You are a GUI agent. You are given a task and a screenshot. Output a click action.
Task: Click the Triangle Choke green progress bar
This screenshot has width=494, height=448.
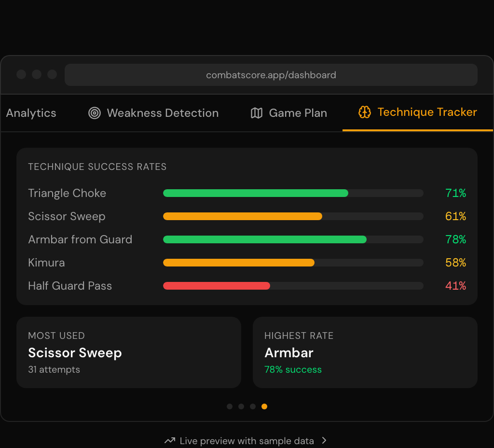(256, 193)
